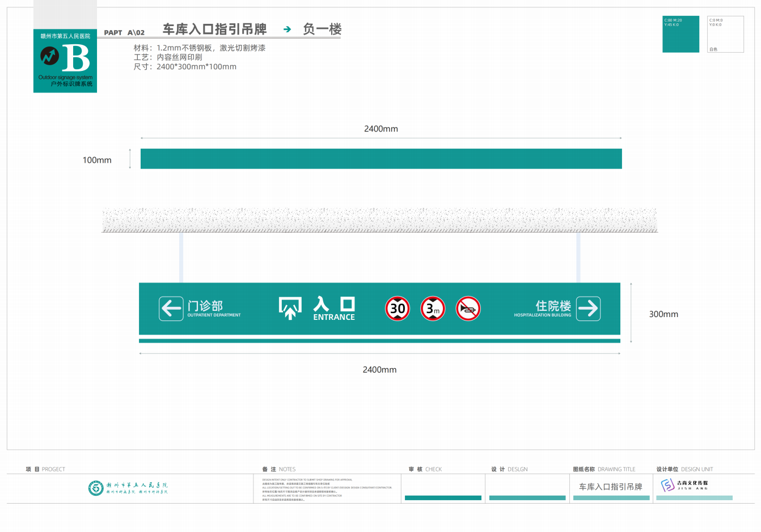This screenshot has height=532, width=761.
Task: Click 赣州市第五人民医院 in the teal badge
Action: tap(65, 36)
